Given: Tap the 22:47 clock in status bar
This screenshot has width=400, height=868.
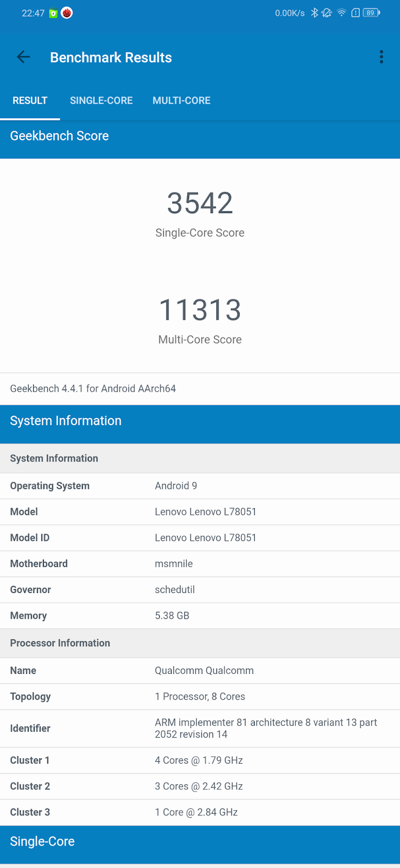Looking at the screenshot, I should point(33,13).
